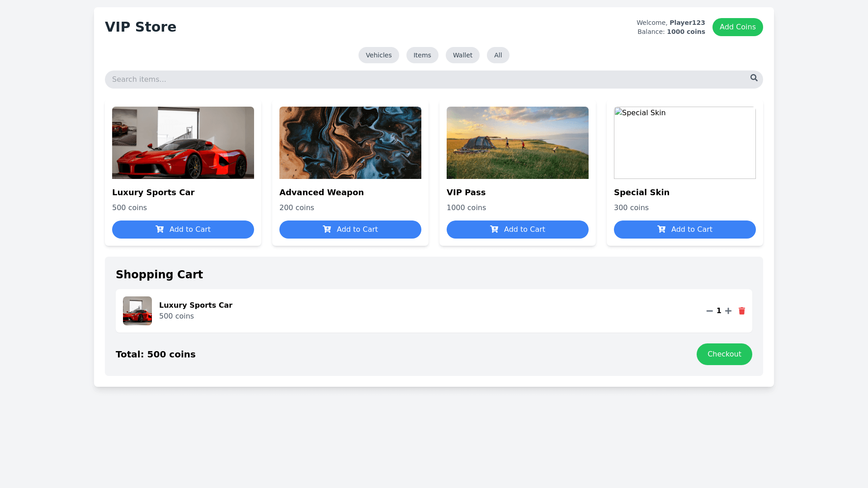The height and width of the screenshot is (488, 868).
Task: Click the VIP Pass camping image
Action: coord(517,143)
